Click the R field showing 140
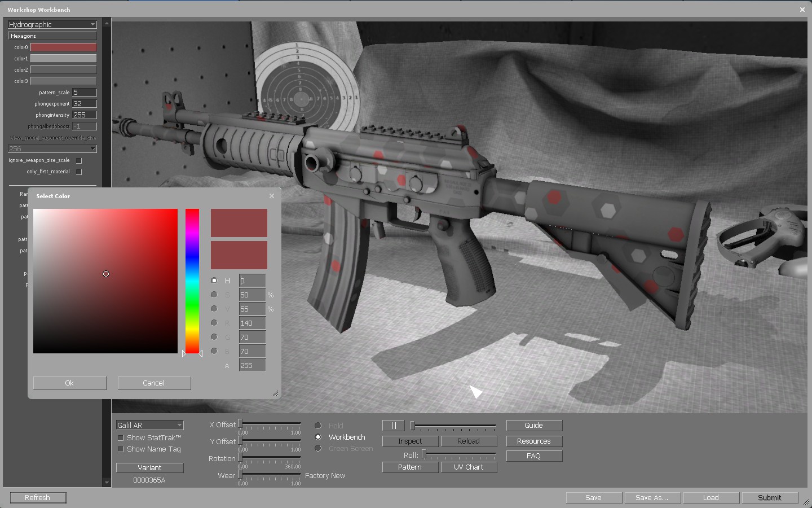 click(x=252, y=323)
